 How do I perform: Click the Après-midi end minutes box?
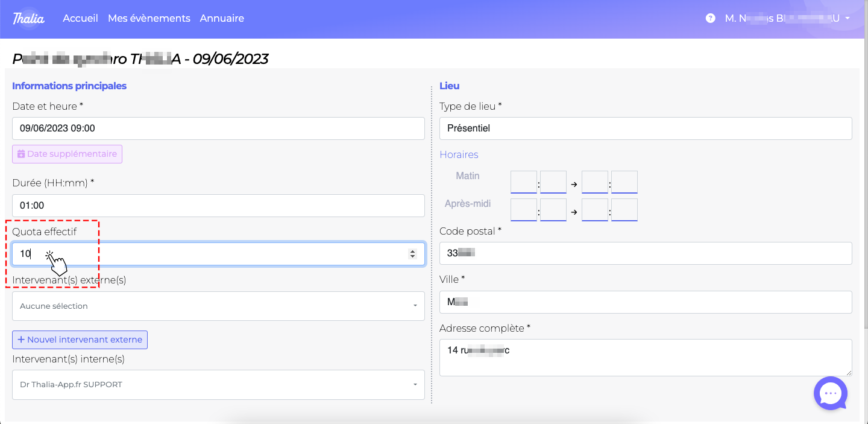(624, 210)
